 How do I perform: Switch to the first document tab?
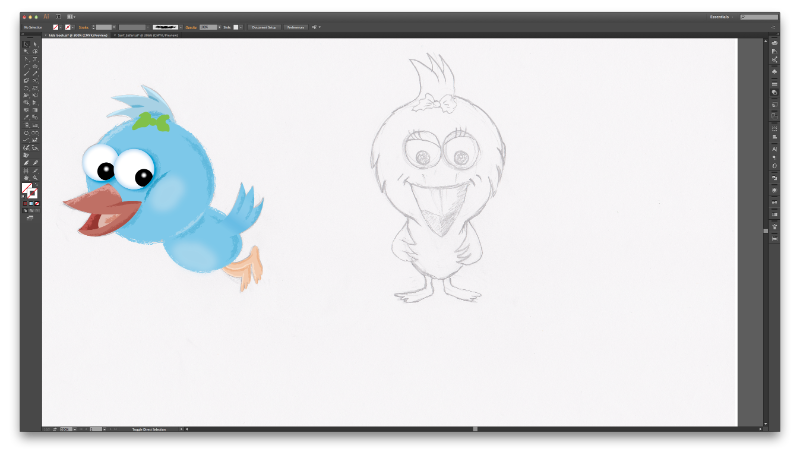pyautogui.click(x=76, y=35)
